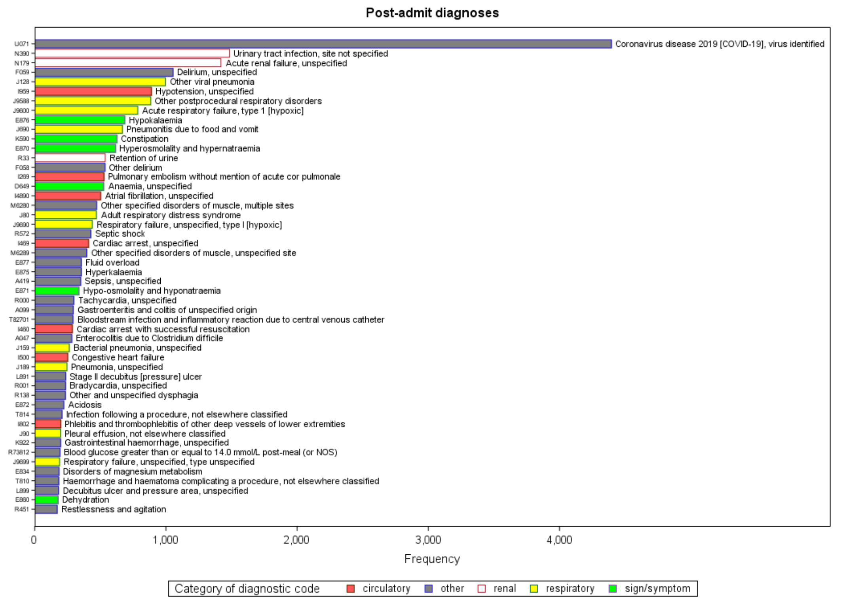Click the 'Restlessness and agitation' label
This screenshot has height=616, width=849.
coord(114,510)
